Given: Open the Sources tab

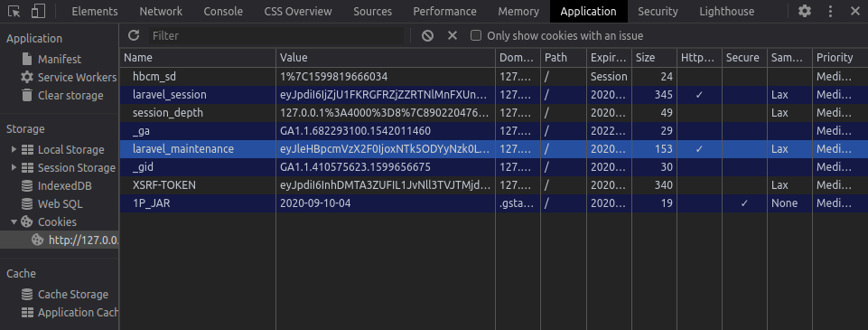Looking at the screenshot, I should 372,11.
